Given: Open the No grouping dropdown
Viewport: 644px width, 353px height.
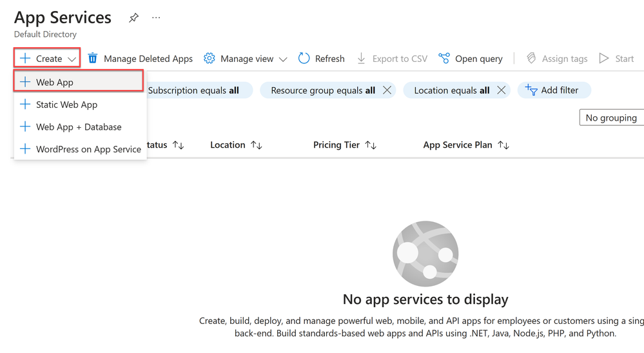Looking at the screenshot, I should (x=612, y=117).
